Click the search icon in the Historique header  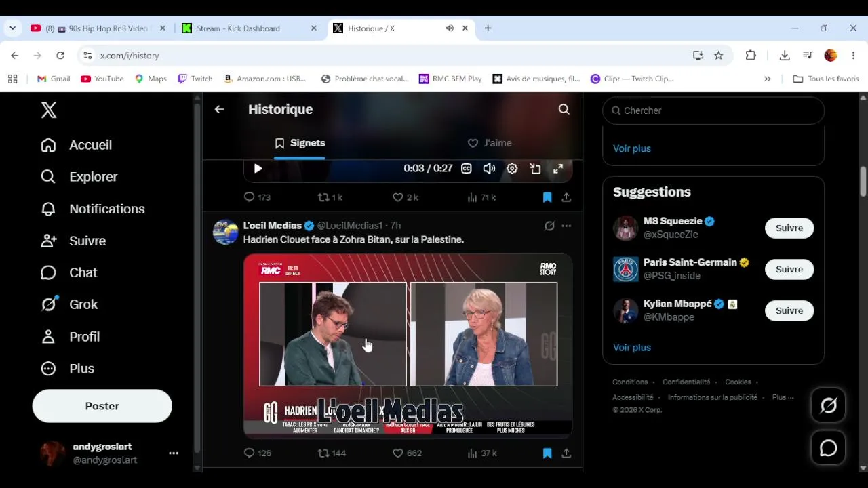click(564, 109)
